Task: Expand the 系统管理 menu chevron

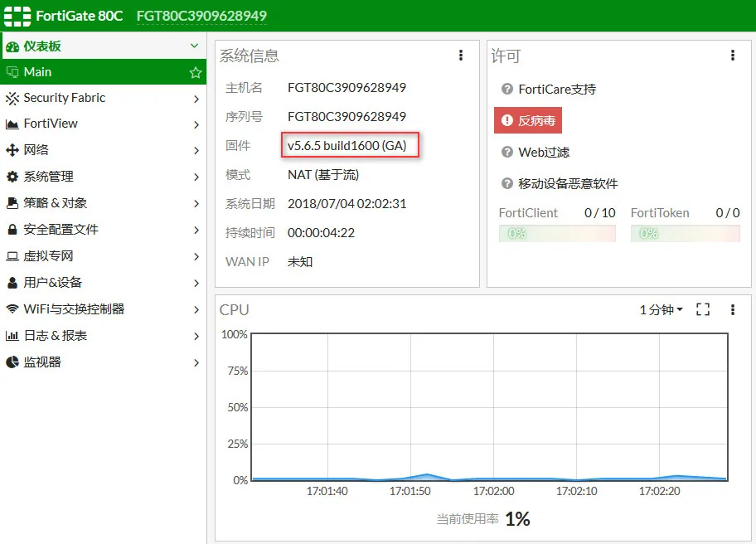Action: 196,177
